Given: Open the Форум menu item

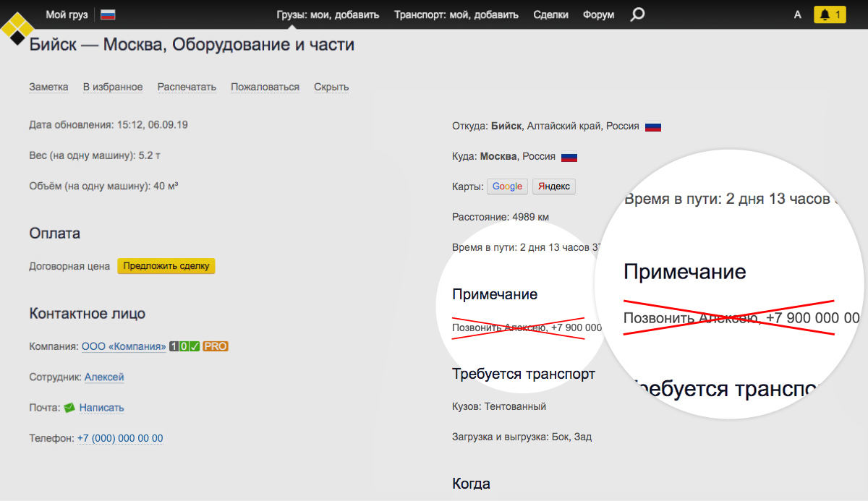Looking at the screenshot, I should click(598, 14).
